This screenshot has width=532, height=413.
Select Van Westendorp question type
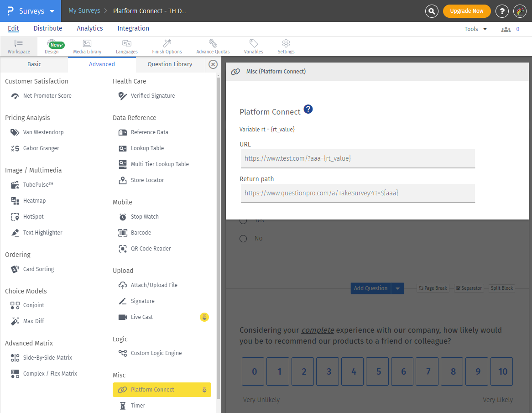(x=37, y=132)
